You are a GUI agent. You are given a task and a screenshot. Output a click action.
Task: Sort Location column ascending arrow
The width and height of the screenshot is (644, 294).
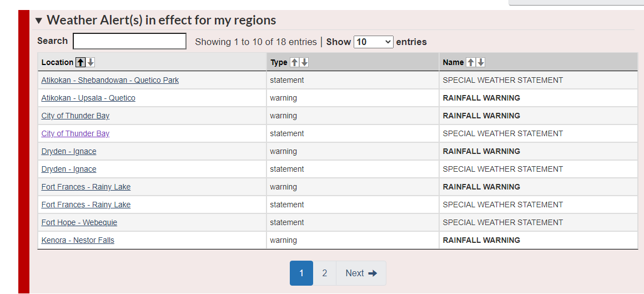tap(81, 62)
